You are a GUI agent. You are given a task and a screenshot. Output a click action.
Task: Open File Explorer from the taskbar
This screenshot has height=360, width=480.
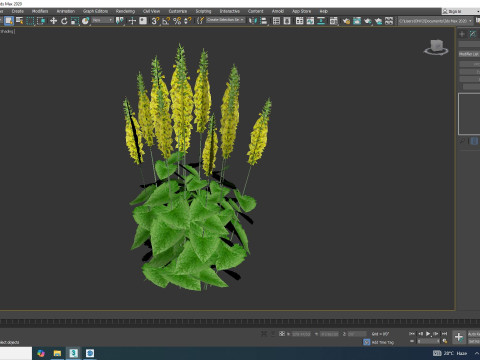click(57, 353)
